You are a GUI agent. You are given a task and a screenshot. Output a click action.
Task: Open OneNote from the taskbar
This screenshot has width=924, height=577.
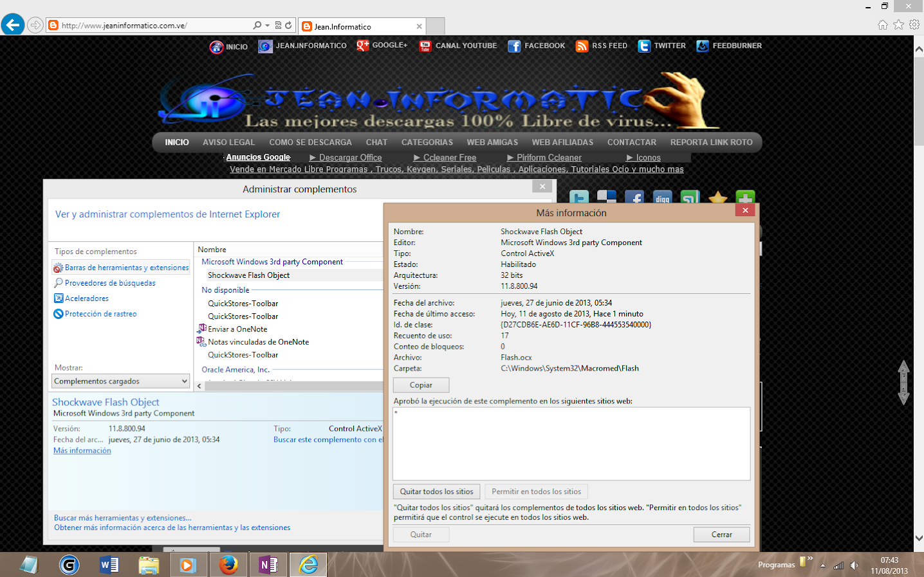click(x=268, y=565)
